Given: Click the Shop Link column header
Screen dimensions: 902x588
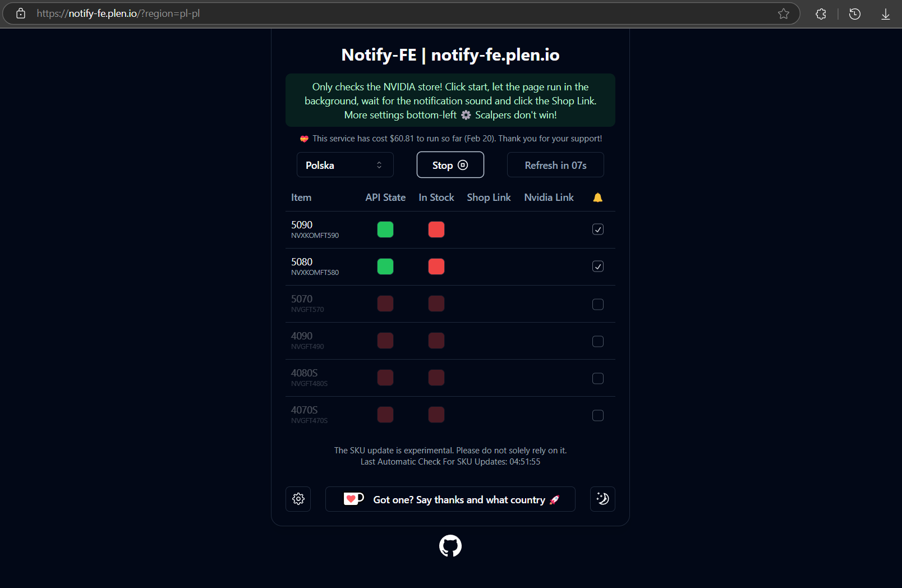Looking at the screenshot, I should click(489, 197).
